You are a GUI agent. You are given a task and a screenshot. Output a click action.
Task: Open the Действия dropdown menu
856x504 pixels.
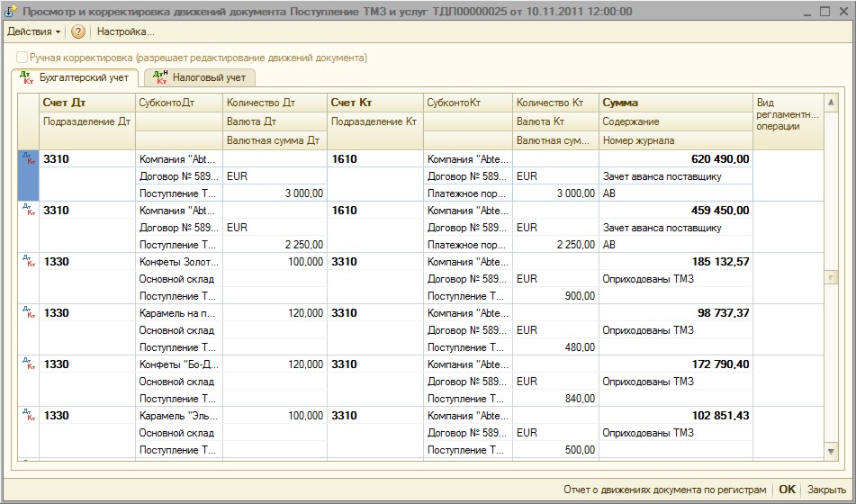(33, 31)
